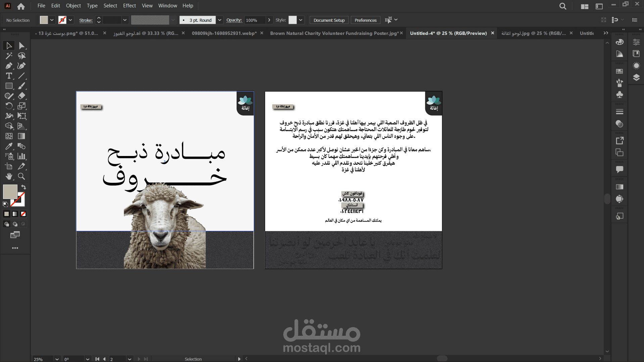
Task: Pick the Eyedropper tool
Action: point(9,146)
